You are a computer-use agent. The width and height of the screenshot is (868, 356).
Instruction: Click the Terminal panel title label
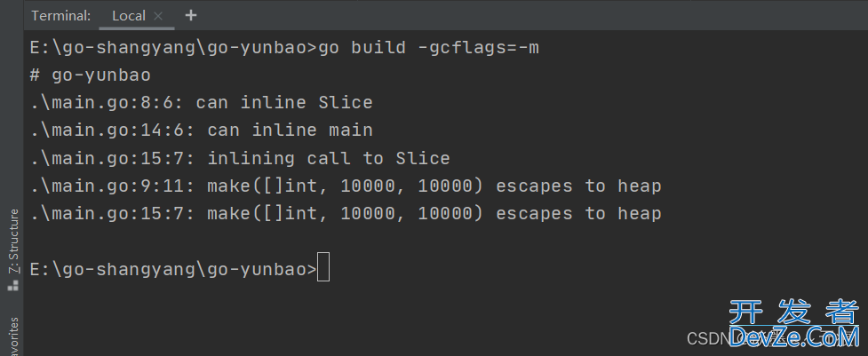tap(61, 15)
